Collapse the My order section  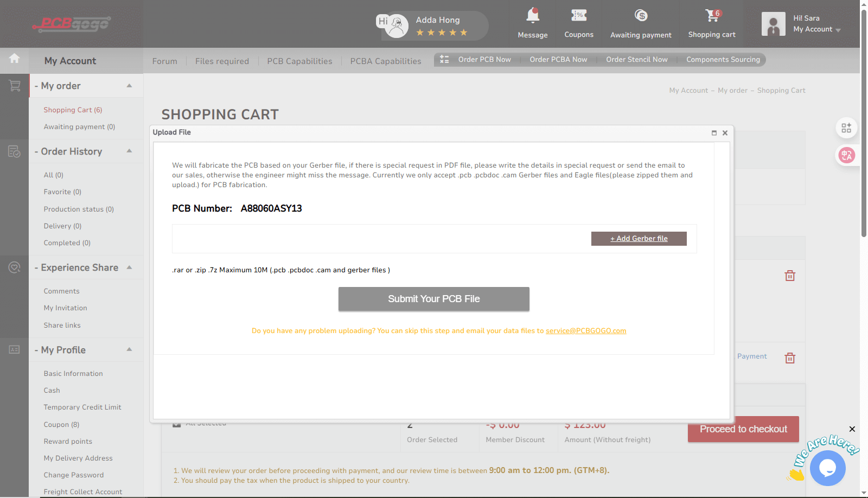tap(129, 86)
